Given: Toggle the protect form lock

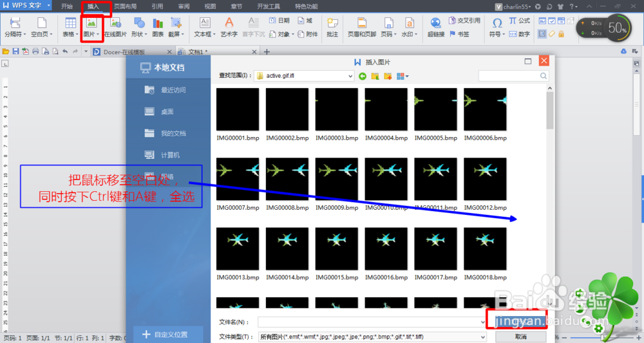Looking at the screenshot, I should tap(561, 33).
